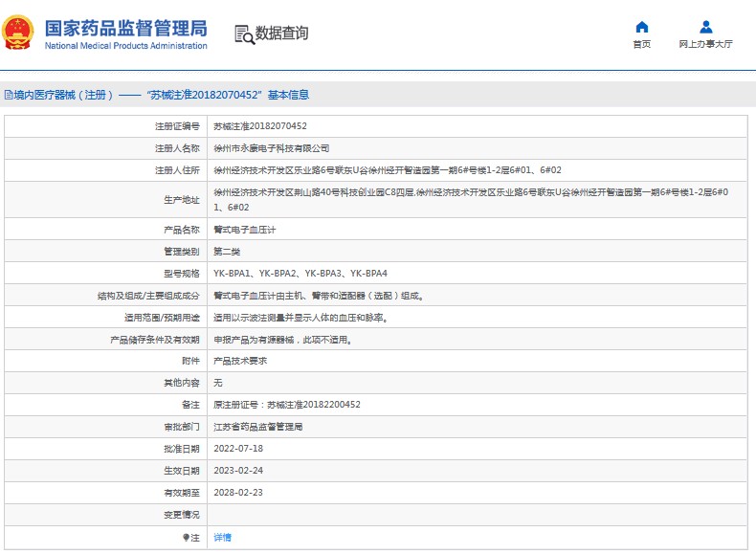The image size is (756, 554).
Task: Open 网上办事大厅 via the person icon
Action: click(705, 27)
